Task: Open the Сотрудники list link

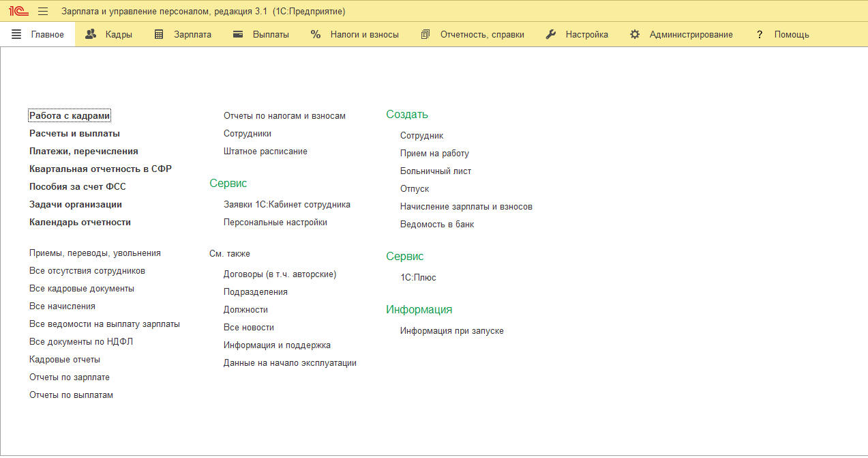Action: 248,134
